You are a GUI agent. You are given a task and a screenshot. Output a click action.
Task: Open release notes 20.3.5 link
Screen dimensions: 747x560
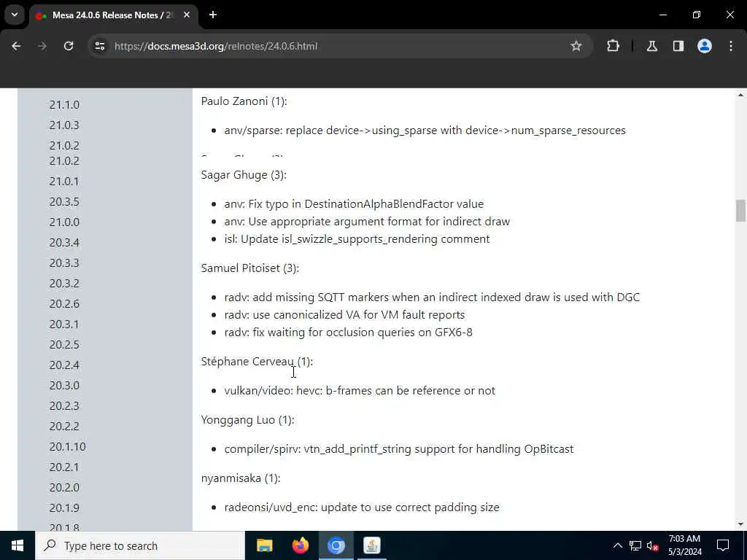(64, 202)
